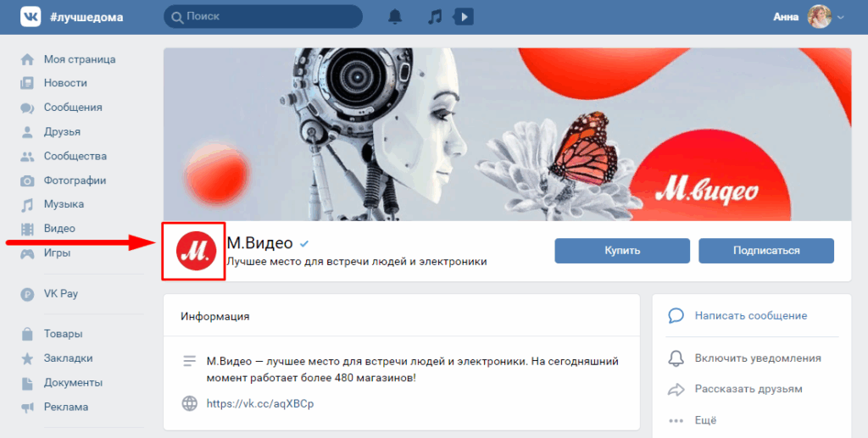Click the gamepad icon beside Игры
Image resolution: width=868 pixels, height=438 pixels.
(27, 254)
